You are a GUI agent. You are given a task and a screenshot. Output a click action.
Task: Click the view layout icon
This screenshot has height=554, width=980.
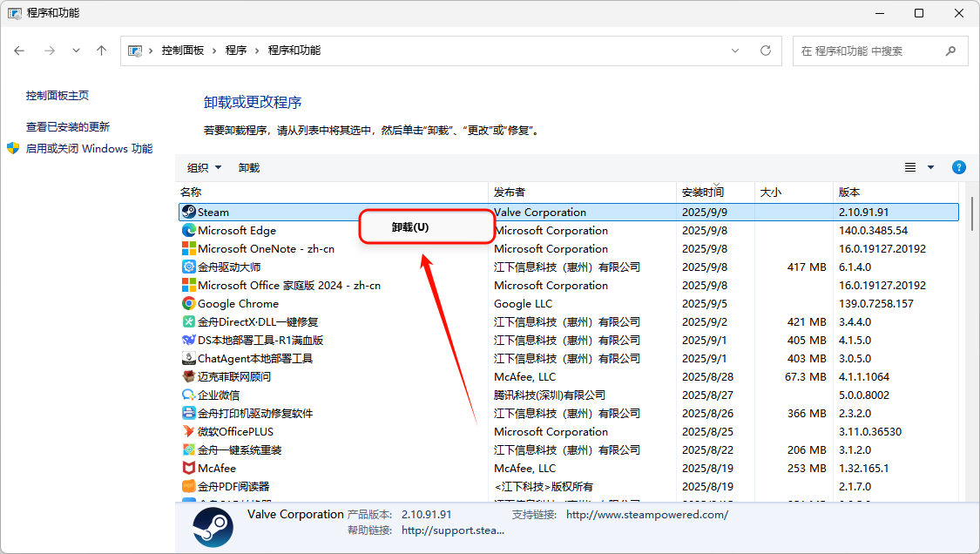tap(910, 167)
